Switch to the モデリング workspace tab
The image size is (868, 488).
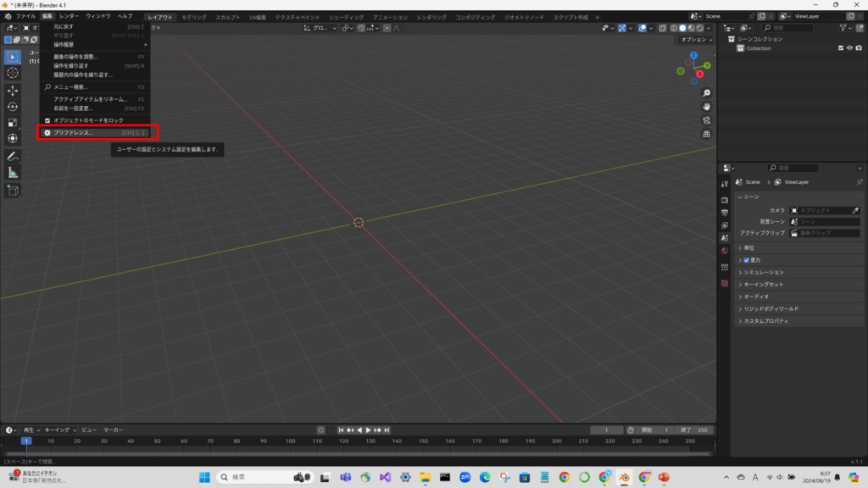tap(193, 17)
